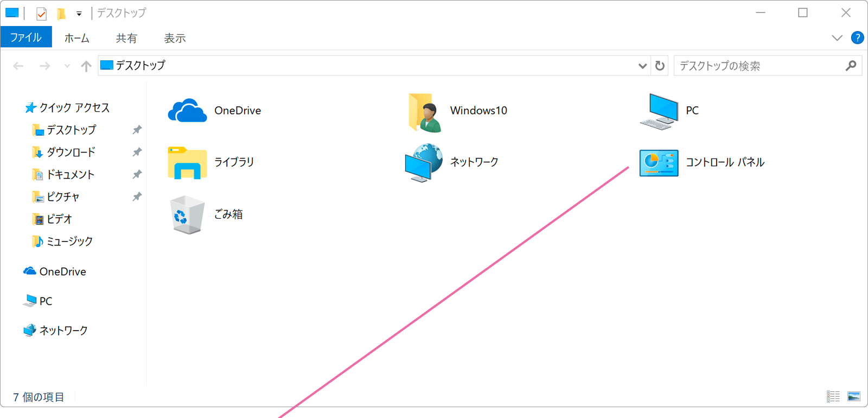Image resolution: width=868 pixels, height=418 pixels.
Task: Select ミュージック in navigation pane
Action: coord(62,241)
